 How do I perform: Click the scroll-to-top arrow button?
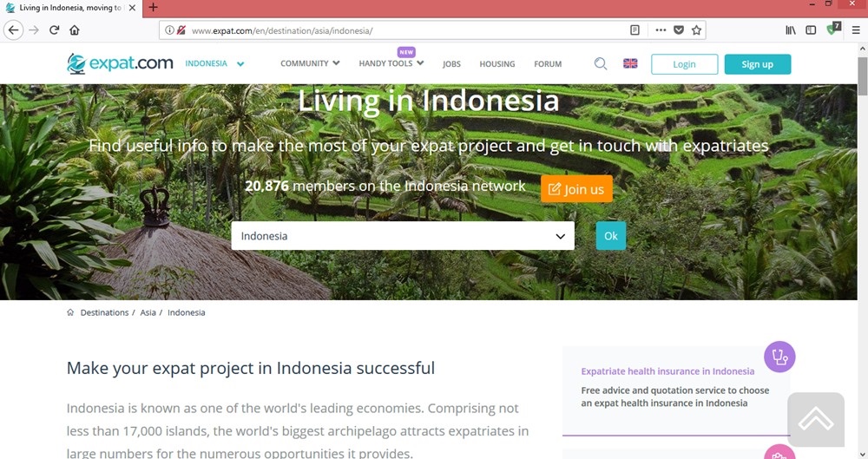(815, 419)
